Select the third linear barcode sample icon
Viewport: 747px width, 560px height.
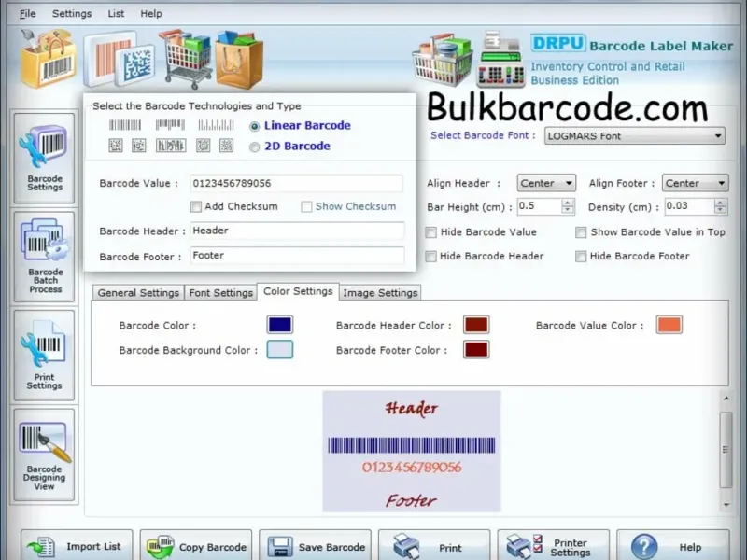[216, 125]
